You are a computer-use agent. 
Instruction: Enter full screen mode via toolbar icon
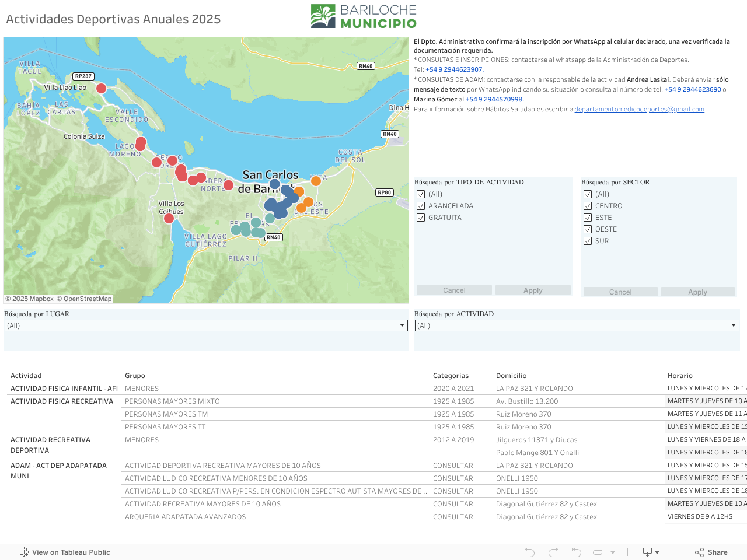click(678, 552)
